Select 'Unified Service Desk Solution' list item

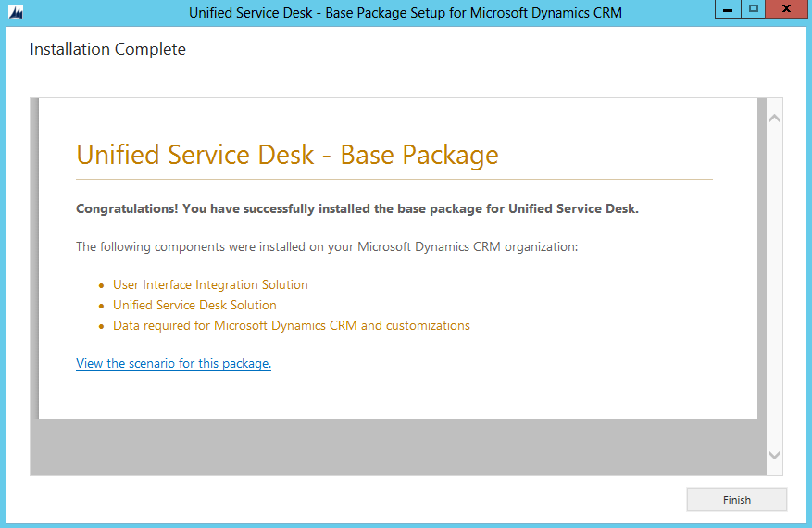coord(194,306)
